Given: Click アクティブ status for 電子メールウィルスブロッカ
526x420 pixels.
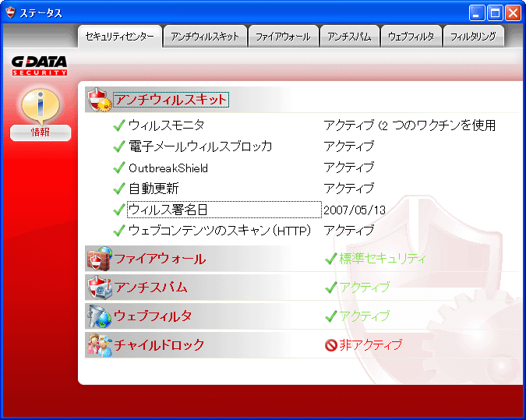Looking at the screenshot, I should [349, 146].
